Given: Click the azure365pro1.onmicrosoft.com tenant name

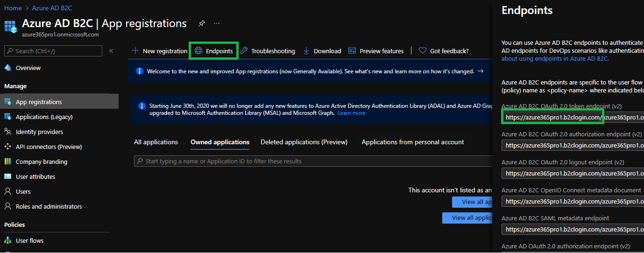Looking at the screenshot, I should (60, 35).
